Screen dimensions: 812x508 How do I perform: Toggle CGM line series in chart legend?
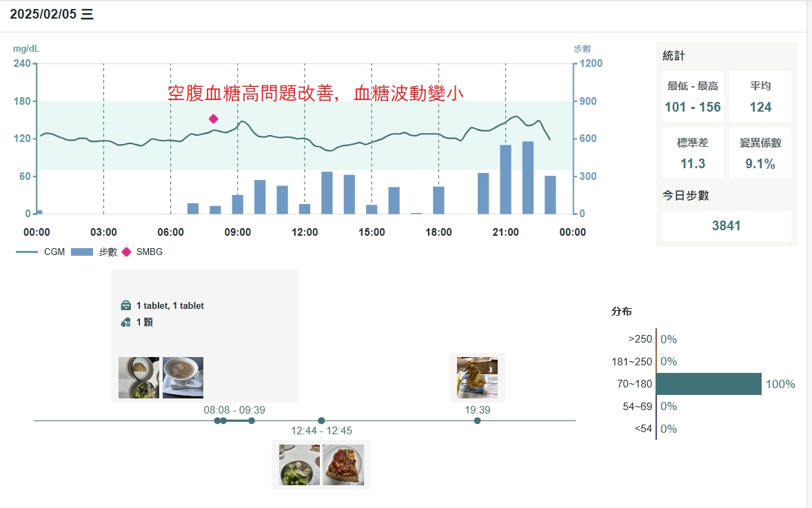click(40, 252)
